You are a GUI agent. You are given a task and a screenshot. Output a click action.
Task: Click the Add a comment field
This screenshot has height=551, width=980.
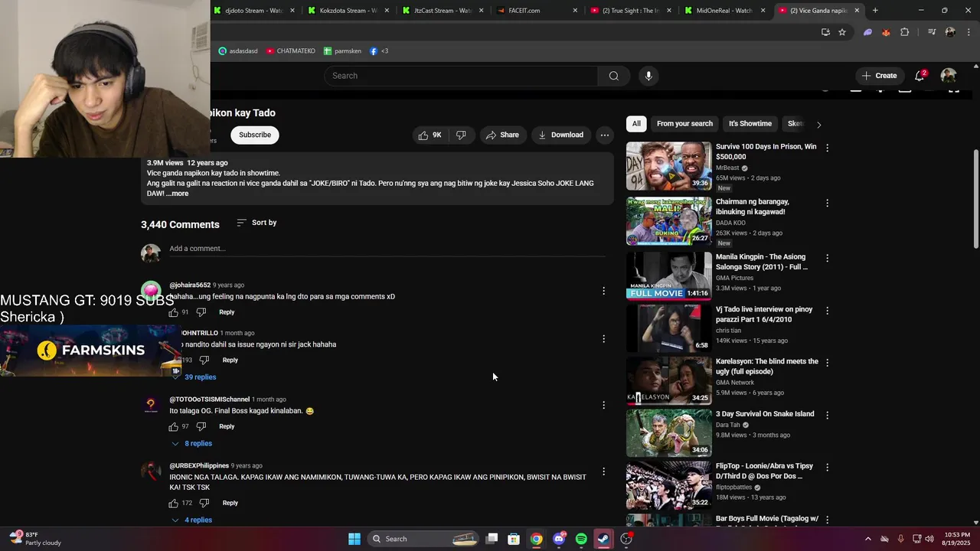click(387, 249)
